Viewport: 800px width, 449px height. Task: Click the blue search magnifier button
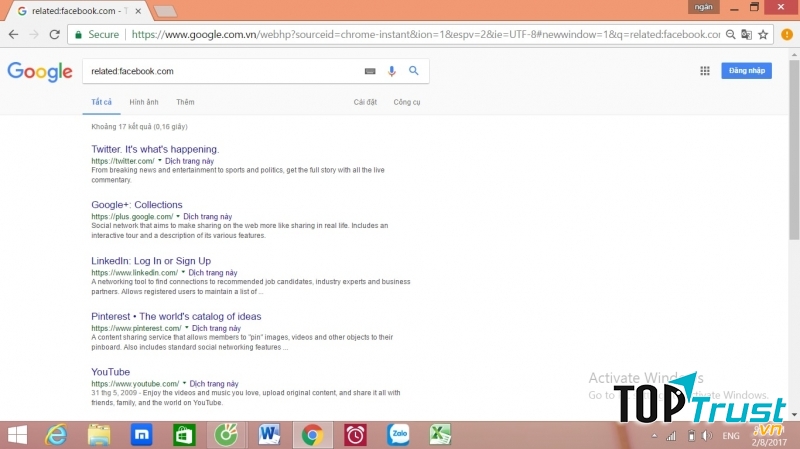click(413, 71)
